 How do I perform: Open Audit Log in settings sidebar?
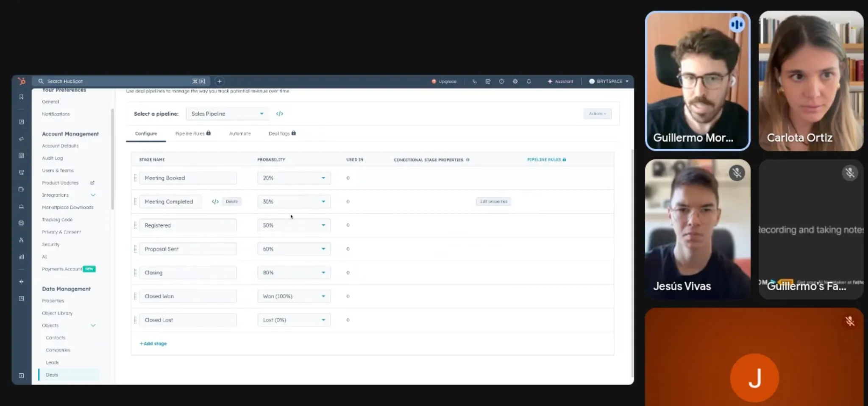click(52, 158)
